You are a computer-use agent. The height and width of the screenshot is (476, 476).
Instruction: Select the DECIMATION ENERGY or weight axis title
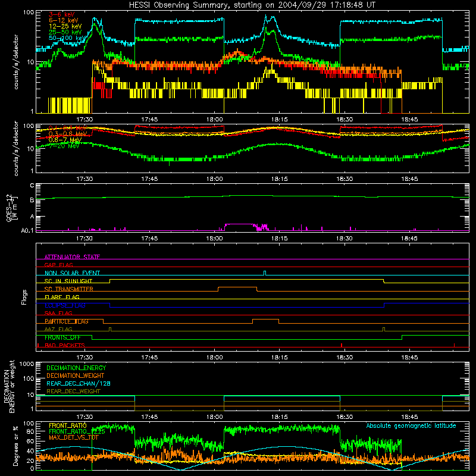pyautogui.click(x=9, y=386)
